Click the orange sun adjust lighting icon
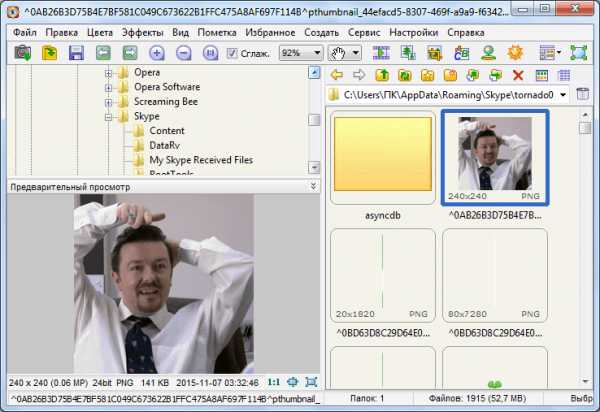Viewport: 600px width, 412px height. [x=515, y=53]
